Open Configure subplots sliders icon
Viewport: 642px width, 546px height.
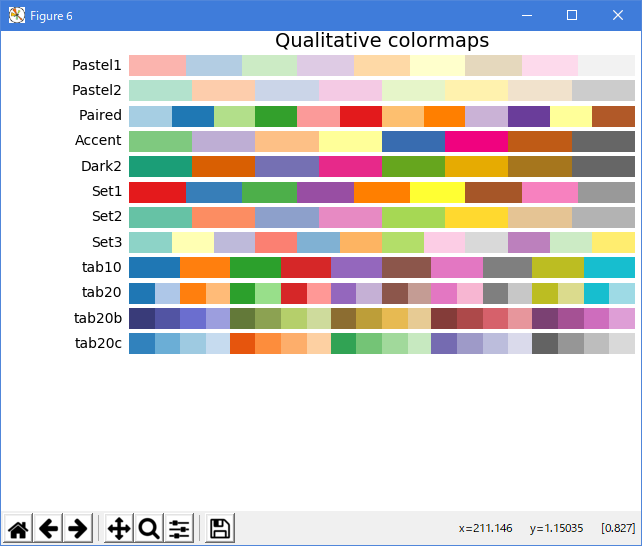pos(179,528)
